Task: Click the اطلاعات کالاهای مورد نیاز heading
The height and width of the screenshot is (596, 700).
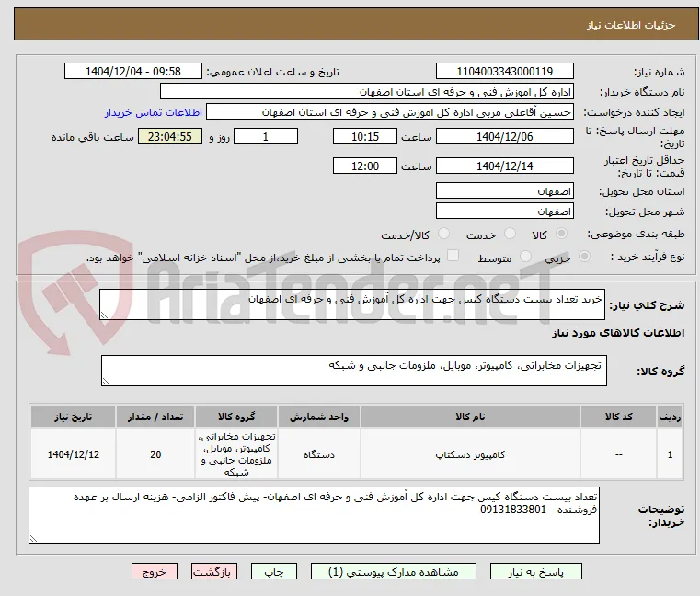Action: (618, 333)
